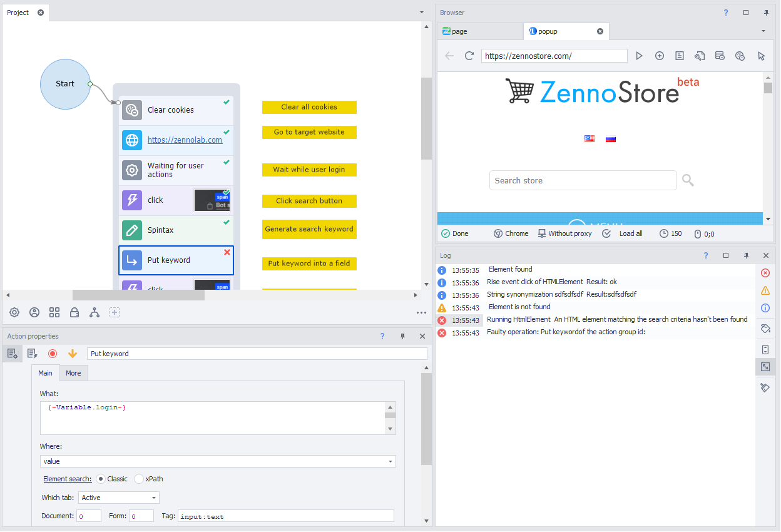Click the orange down arrow icon
The width and height of the screenshot is (781, 532).
pos(73,354)
